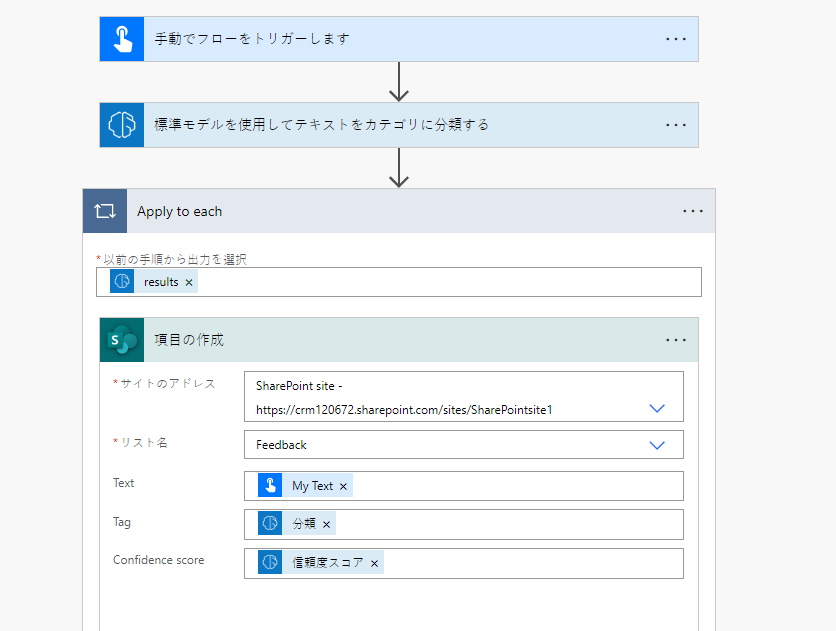Viewport: 836px width, 631px height.
Task: Select the 信頼度スコア dynamic content token
Action: (x=327, y=563)
